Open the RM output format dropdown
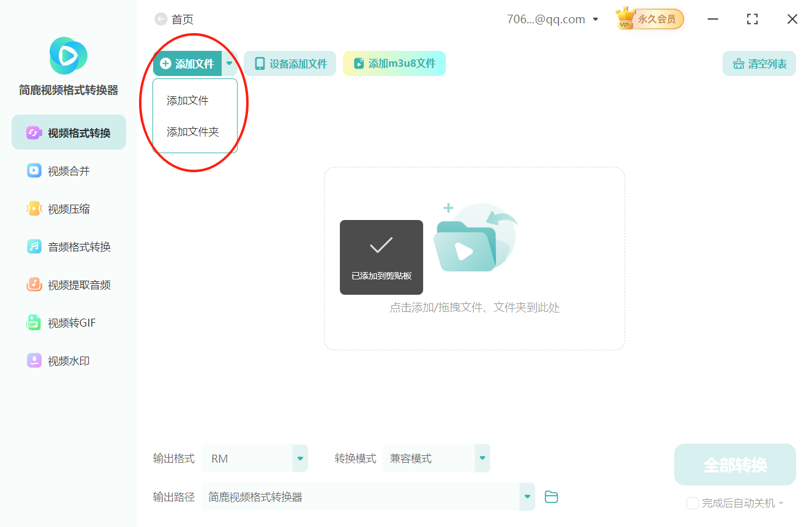812x527 pixels. [299, 458]
